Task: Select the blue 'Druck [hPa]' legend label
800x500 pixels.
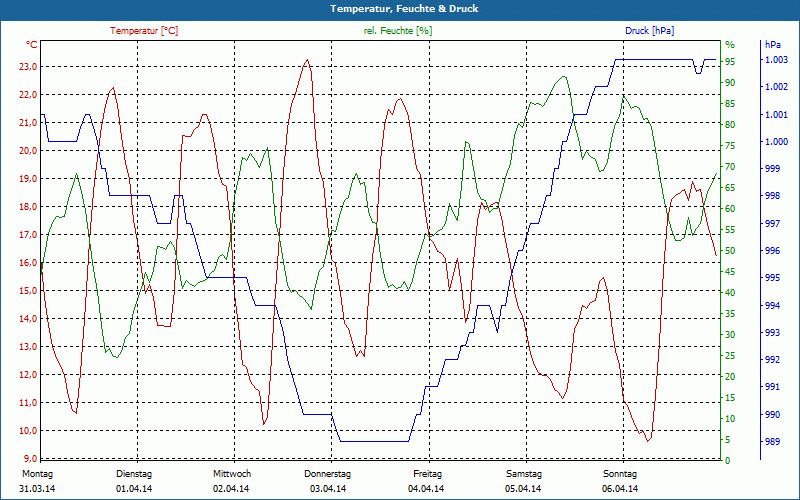Action: point(649,31)
